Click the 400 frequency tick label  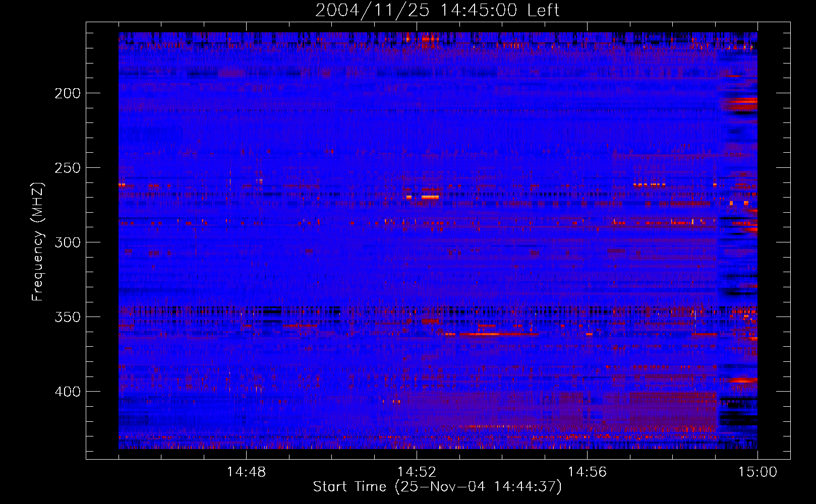click(x=67, y=392)
